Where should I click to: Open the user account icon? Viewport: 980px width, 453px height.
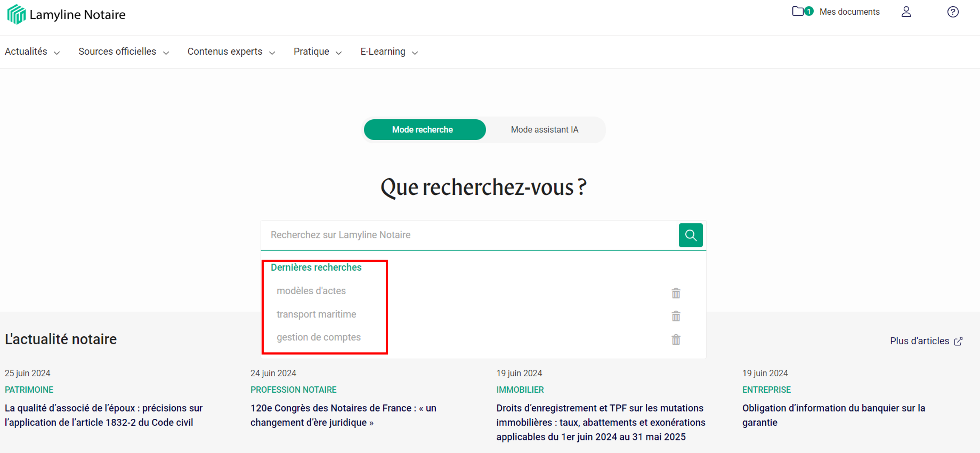[x=907, y=12]
